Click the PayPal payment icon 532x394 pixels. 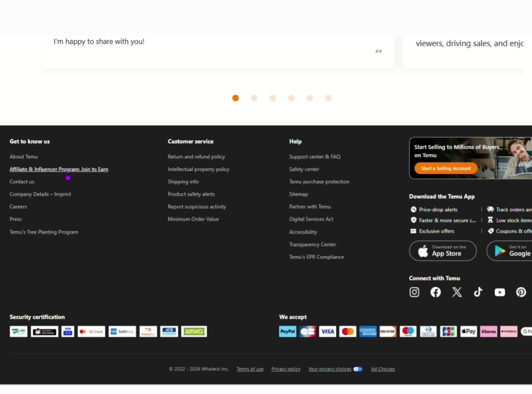pos(288,331)
